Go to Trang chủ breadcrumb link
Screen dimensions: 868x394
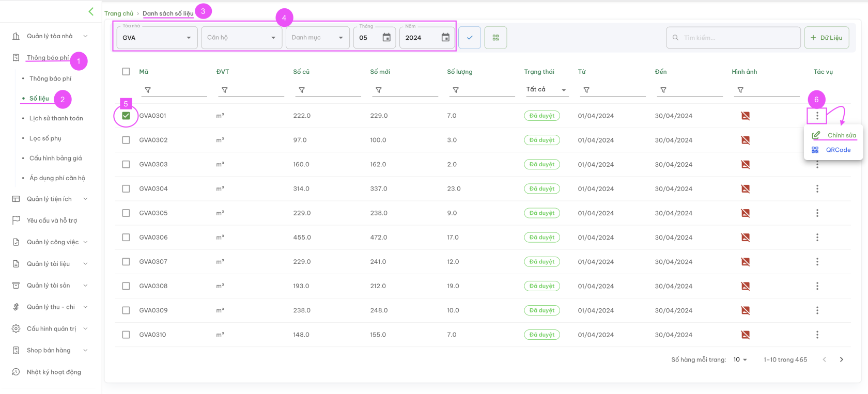(x=119, y=13)
